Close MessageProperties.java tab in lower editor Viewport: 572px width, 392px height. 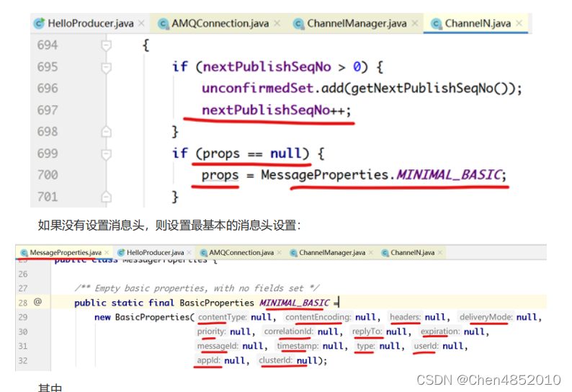[107, 253]
